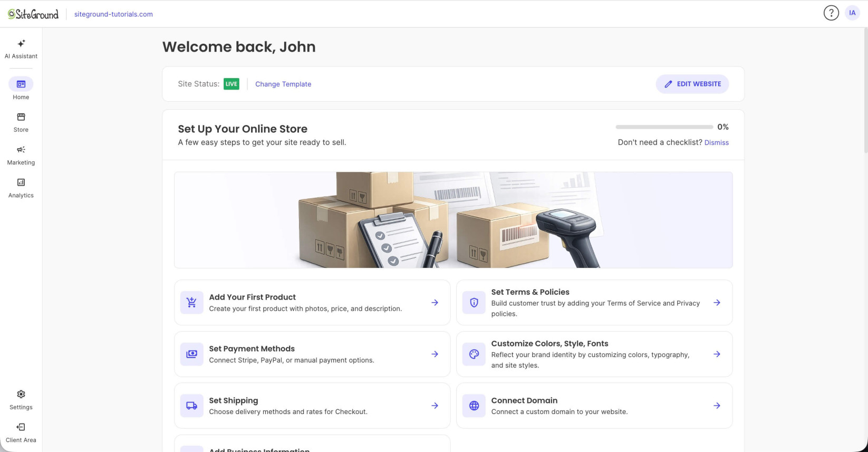
Task: Open the Settings gear icon
Action: click(x=21, y=395)
